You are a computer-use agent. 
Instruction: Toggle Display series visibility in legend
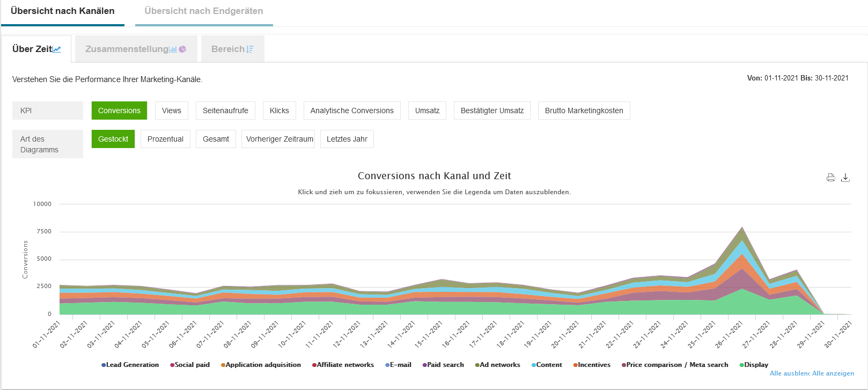click(755, 365)
